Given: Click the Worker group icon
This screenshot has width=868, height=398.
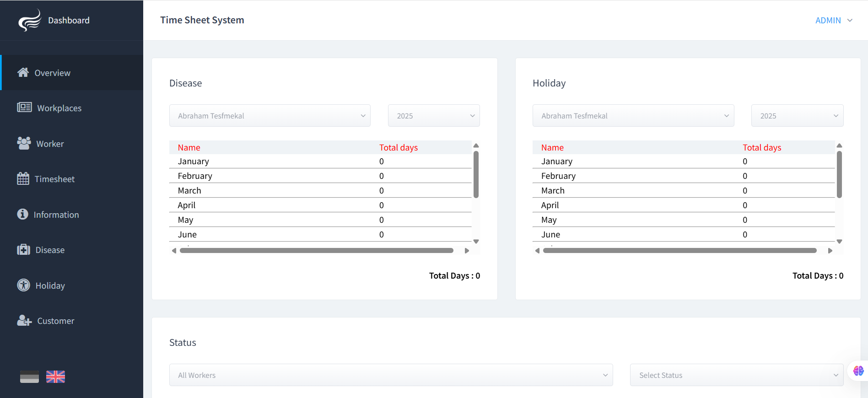Looking at the screenshot, I should 24,143.
